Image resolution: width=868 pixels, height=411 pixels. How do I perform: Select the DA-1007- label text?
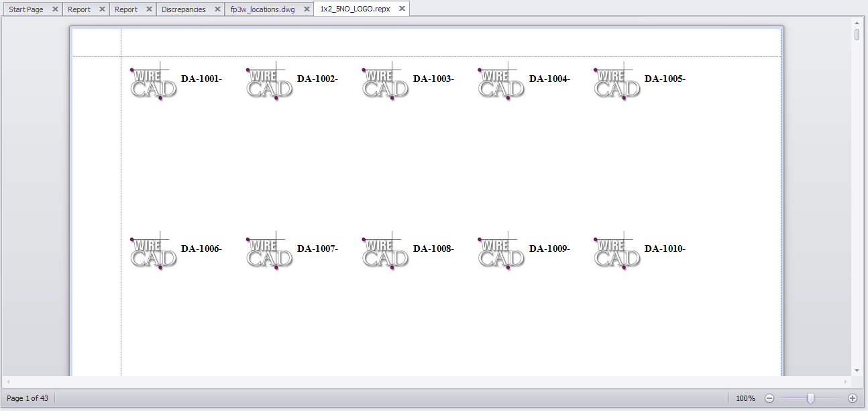point(317,248)
